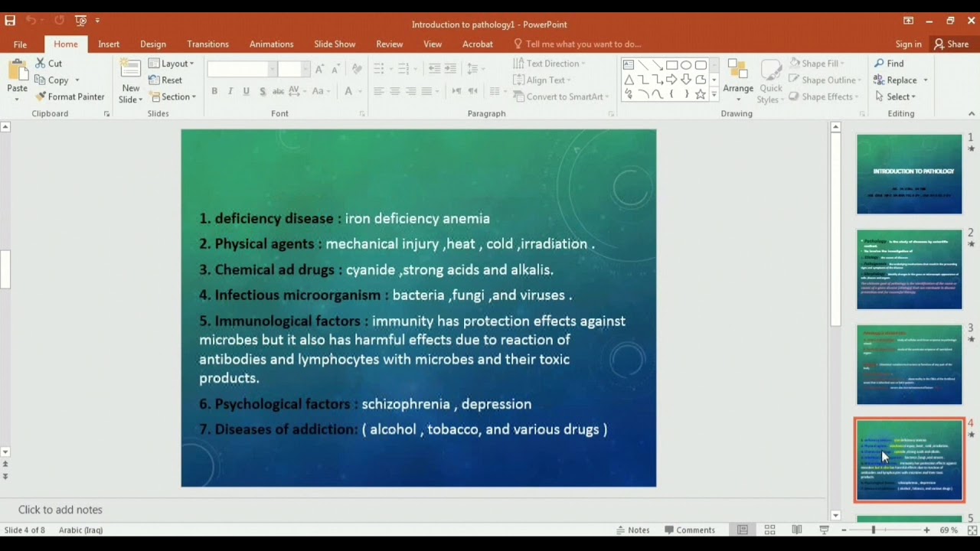Toggle Strikethrough formatting
The width and height of the screenshot is (980, 551).
[279, 91]
